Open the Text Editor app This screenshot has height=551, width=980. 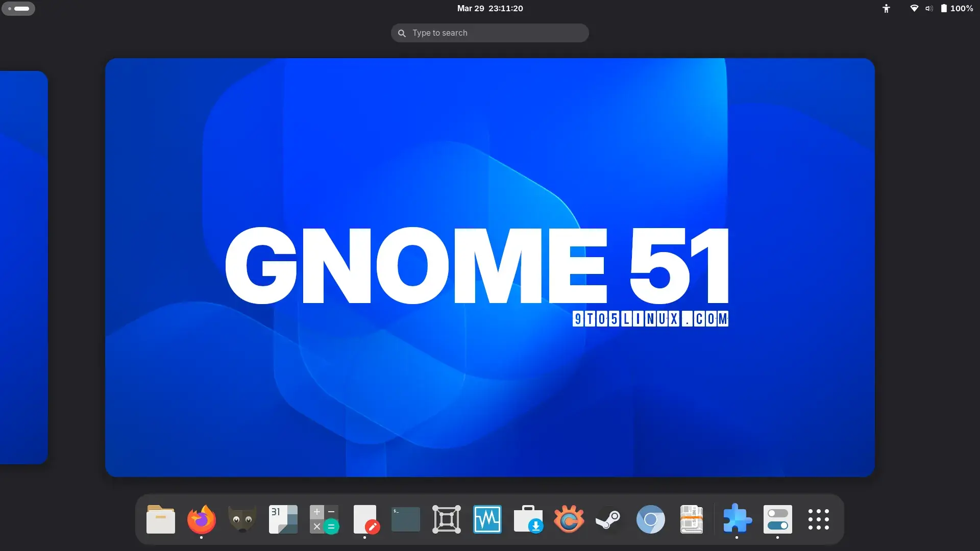click(x=365, y=519)
